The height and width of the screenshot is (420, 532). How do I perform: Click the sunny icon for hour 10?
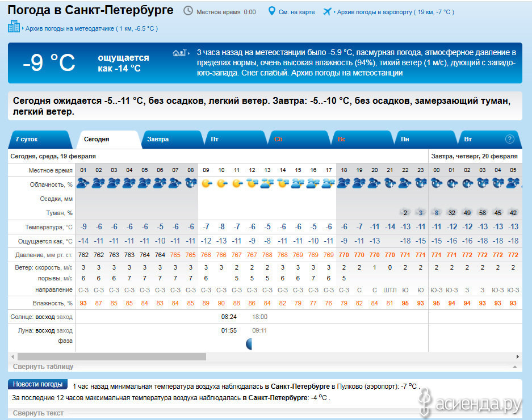[x=221, y=183]
